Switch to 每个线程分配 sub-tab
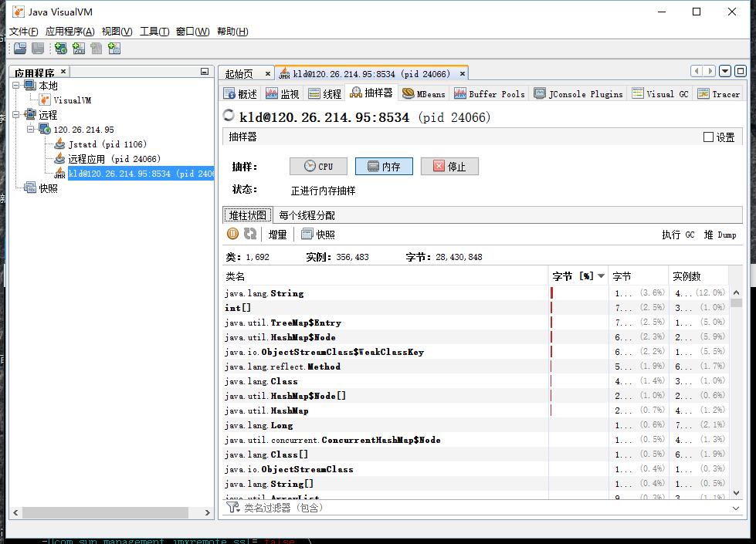The height and width of the screenshot is (544, 756). tap(307, 215)
